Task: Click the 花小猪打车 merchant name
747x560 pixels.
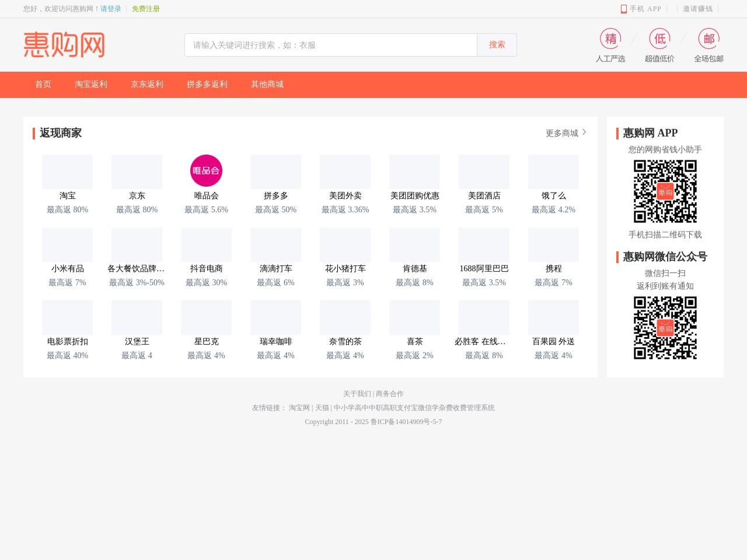Action: point(345,268)
